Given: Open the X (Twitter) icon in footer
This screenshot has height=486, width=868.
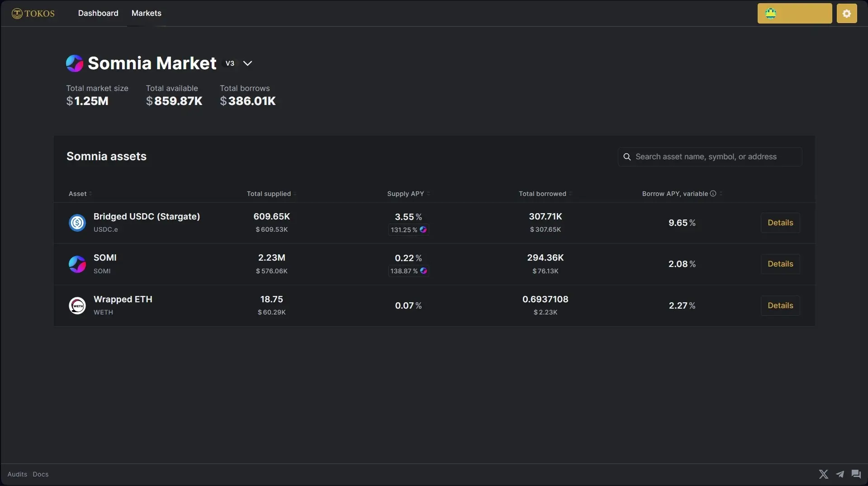Looking at the screenshot, I should point(823,474).
